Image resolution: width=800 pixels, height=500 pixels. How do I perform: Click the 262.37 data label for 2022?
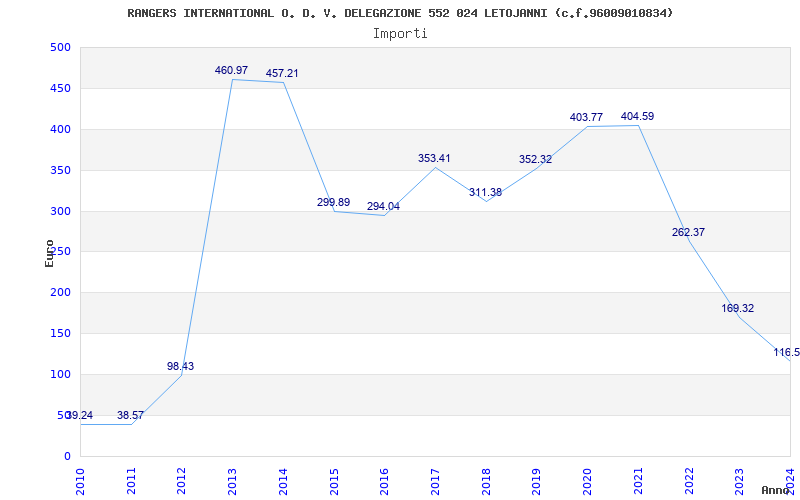pyautogui.click(x=688, y=233)
